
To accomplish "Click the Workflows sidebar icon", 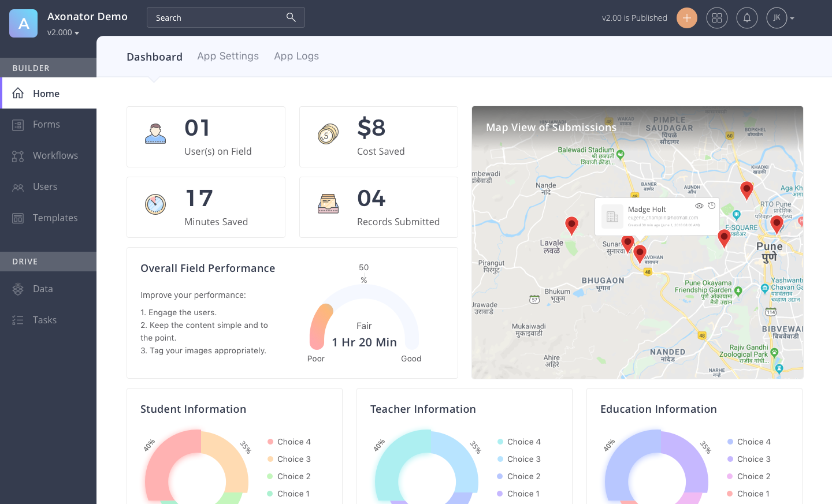I will [18, 156].
